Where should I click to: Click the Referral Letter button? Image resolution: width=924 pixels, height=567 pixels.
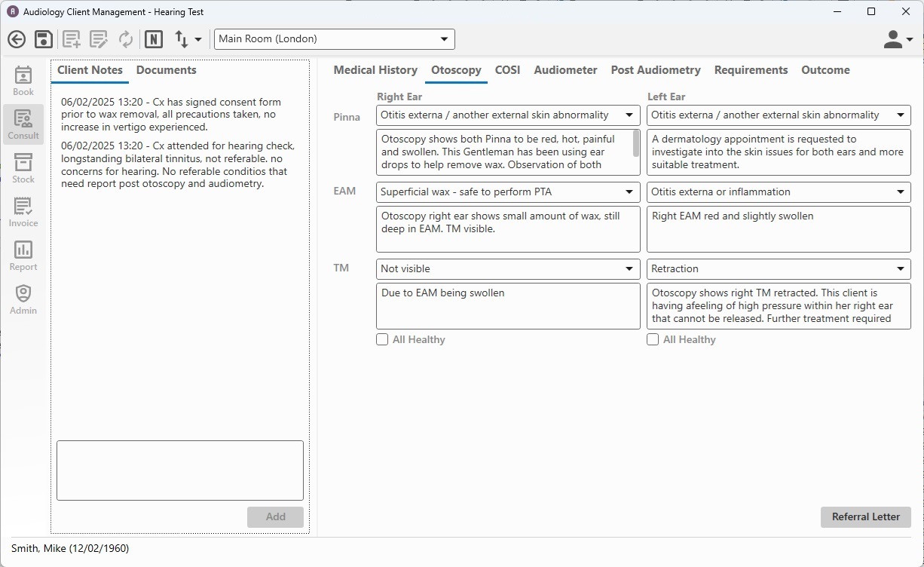[865, 517]
